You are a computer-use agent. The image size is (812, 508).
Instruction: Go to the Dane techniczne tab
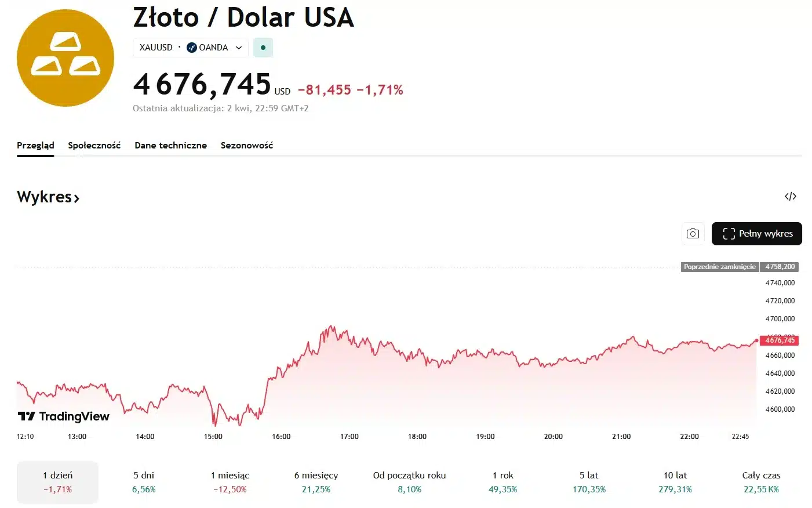(170, 146)
